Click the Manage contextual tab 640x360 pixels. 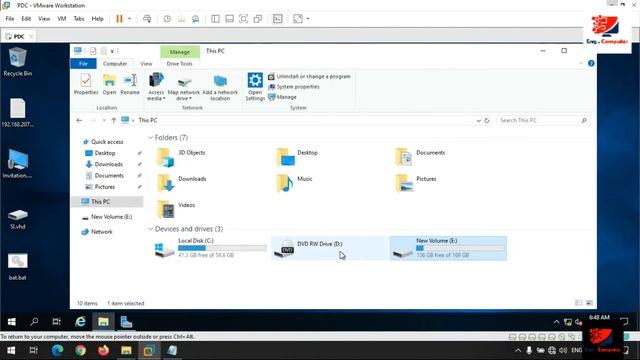click(x=180, y=52)
